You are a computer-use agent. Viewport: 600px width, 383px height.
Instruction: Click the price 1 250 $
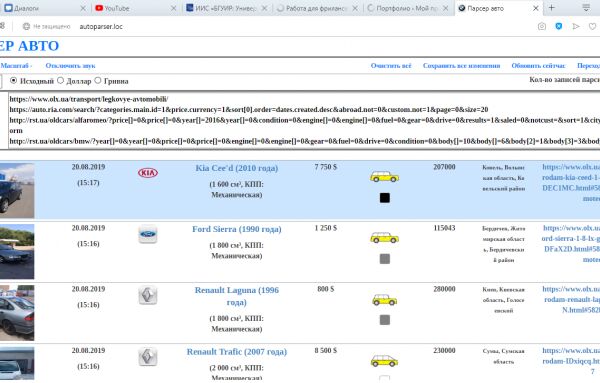click(x=326, y=228)
